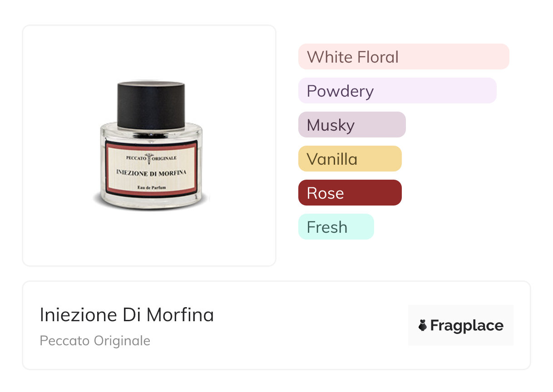Open the Peccato Originale brand link below title
This screenshot has width=553, height=392.
click(x=95, y=341)
